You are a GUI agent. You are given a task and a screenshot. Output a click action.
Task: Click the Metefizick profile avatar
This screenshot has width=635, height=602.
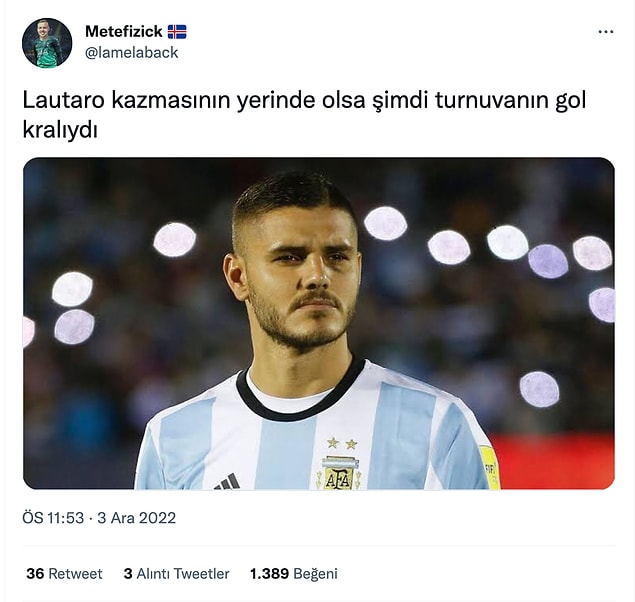tap(47, 43)
